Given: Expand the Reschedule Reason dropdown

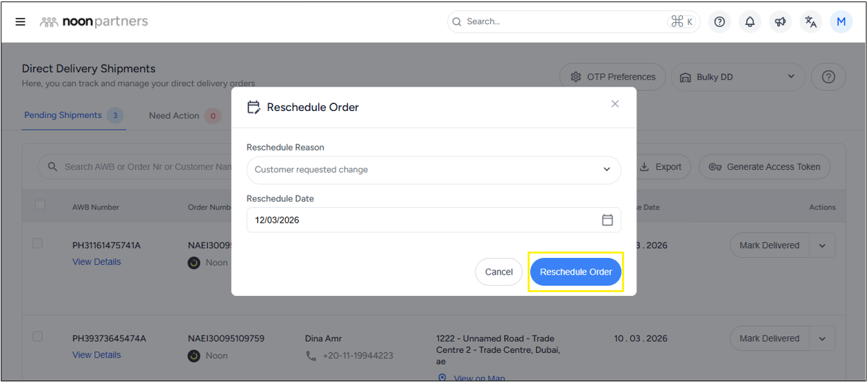Looking at the screenshot, I should point(433,170).
